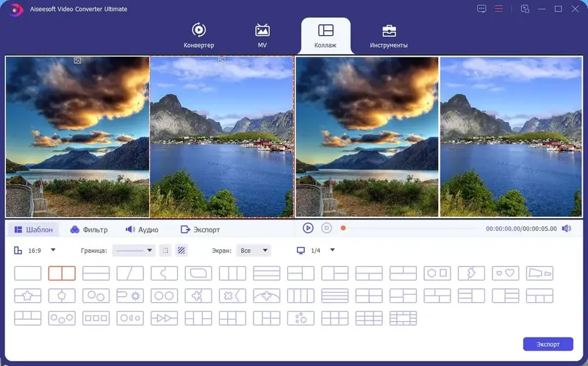Mute preview with the speaker icon
The height and width of the screenshot is (366, 588).
tap(567, 229)
